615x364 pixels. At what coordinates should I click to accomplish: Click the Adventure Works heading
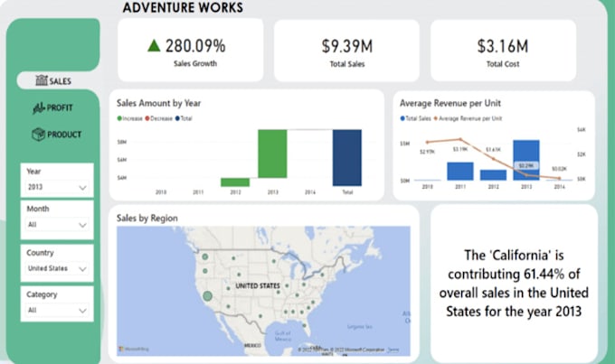(x=183, y=7)
